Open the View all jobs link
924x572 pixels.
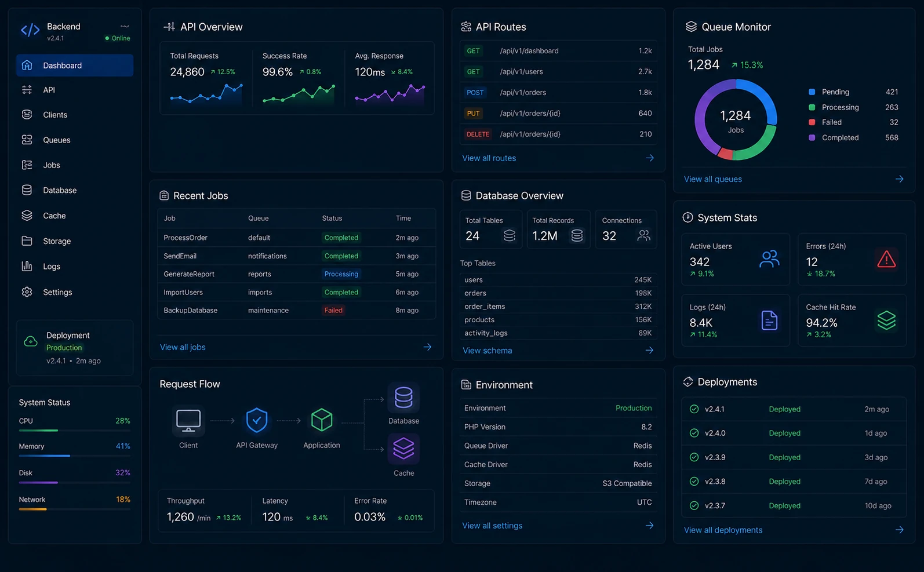(x=183, y=347)
